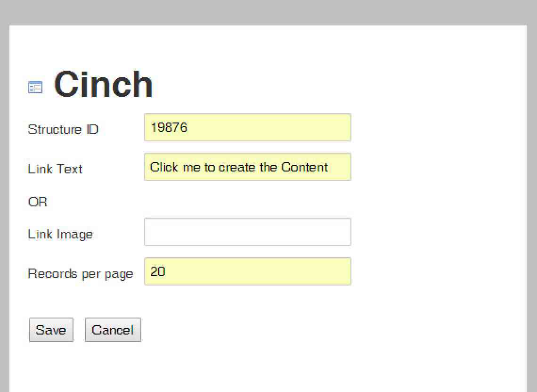Click the Cinch heading text
The height and width of the screenshot is (392, 537).
click(103, 84)
